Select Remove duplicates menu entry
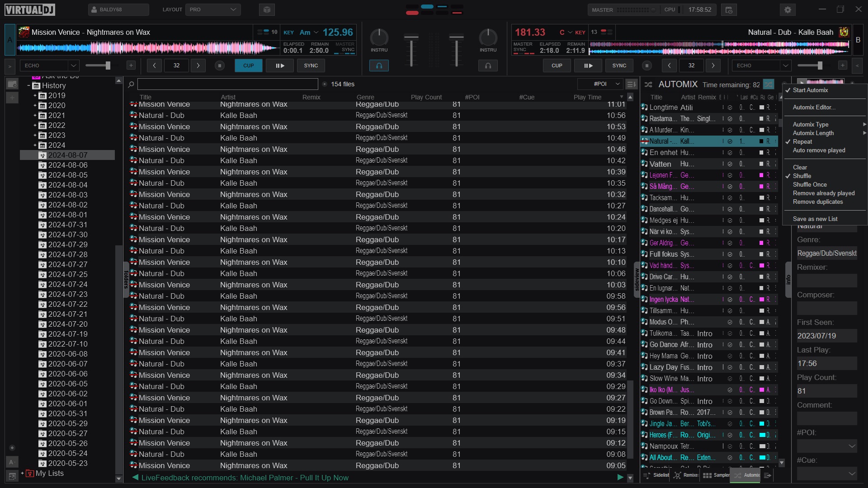Screen dimensions: 868x488 (818, 202)
